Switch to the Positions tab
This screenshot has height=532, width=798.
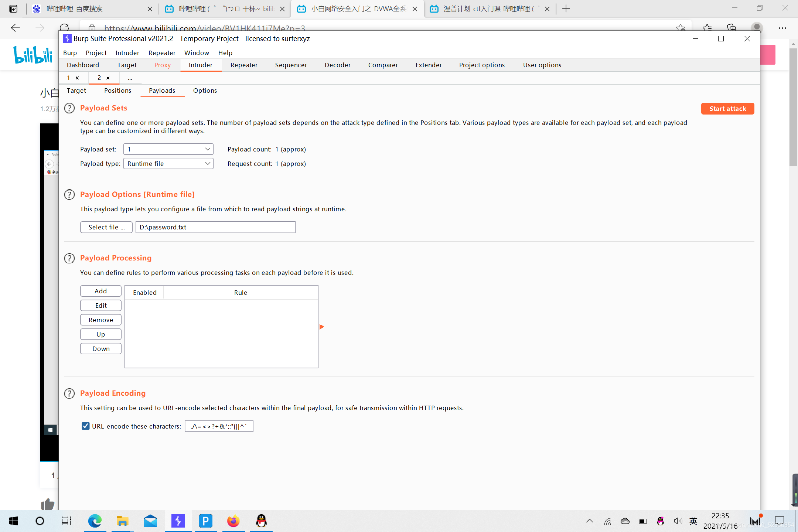pyautogui.click(x=117, y=91)
